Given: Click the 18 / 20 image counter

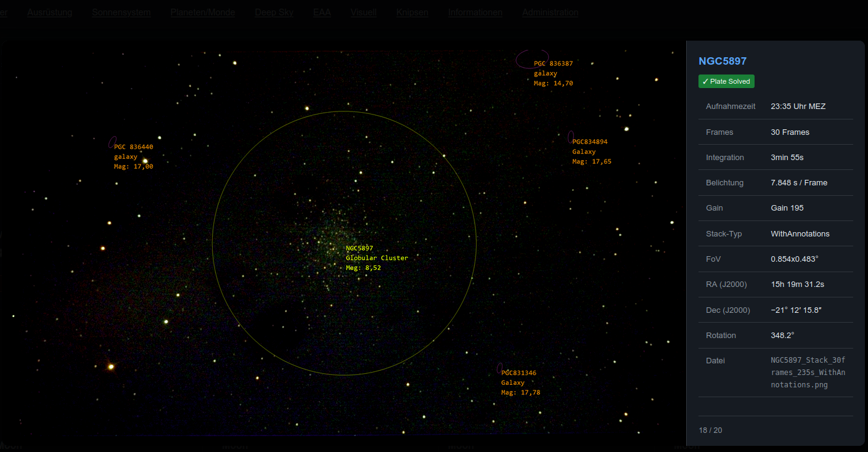Looking at the screenshot, I should [x=710, y=430].
